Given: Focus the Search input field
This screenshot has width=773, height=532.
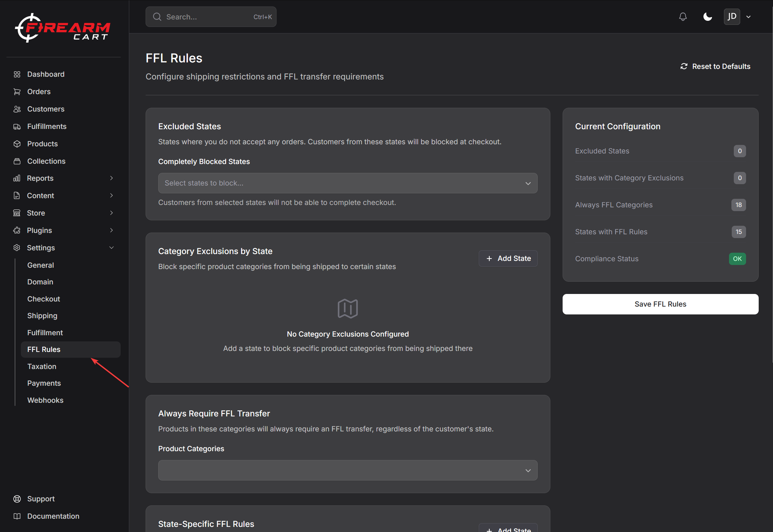Looking at the screenshot, I should point(211,17).
